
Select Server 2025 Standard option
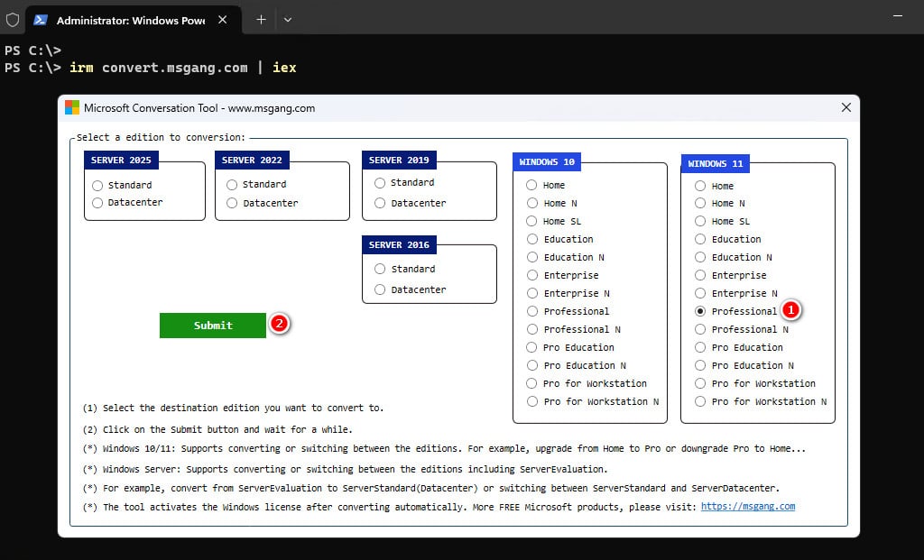[122, 186]
